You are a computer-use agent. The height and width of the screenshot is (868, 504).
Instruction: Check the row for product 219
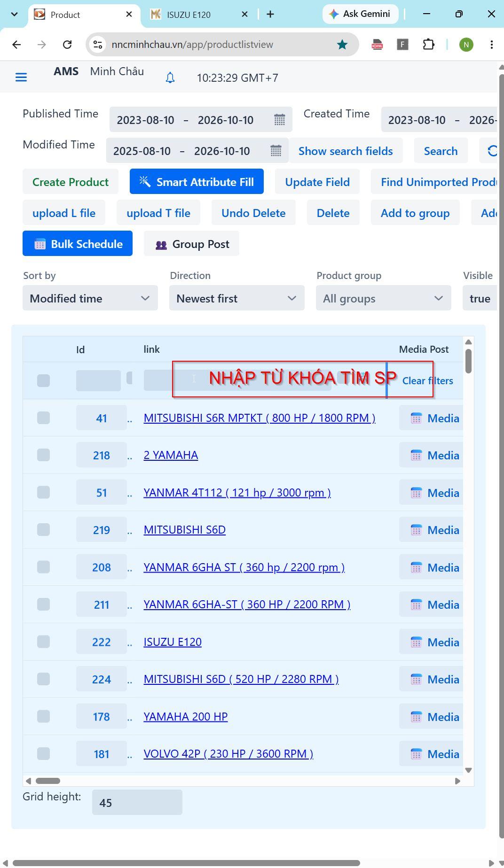(43, 530)
